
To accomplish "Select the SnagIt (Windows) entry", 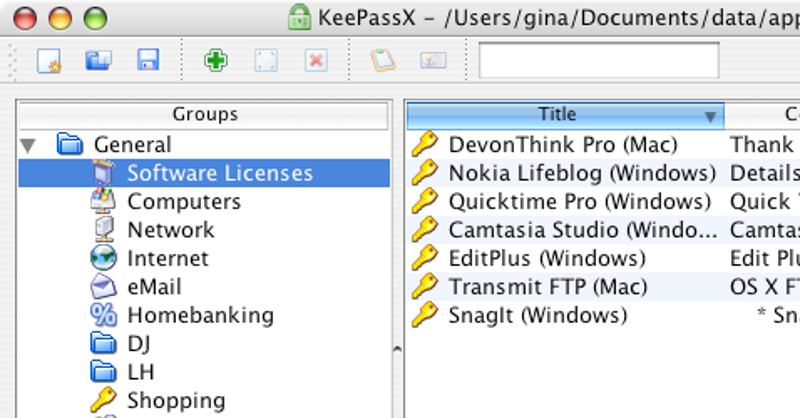I will pos(538,315).
